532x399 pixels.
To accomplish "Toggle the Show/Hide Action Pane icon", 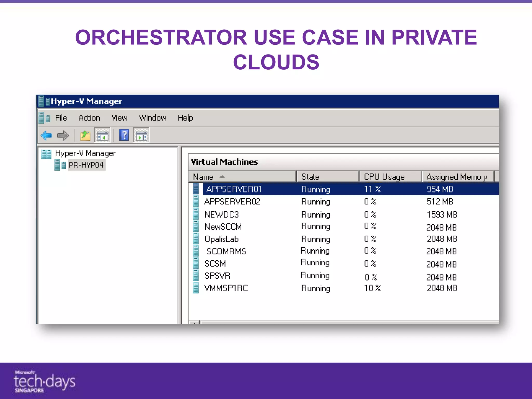I will pyautogui.click(x=141, y=136).
